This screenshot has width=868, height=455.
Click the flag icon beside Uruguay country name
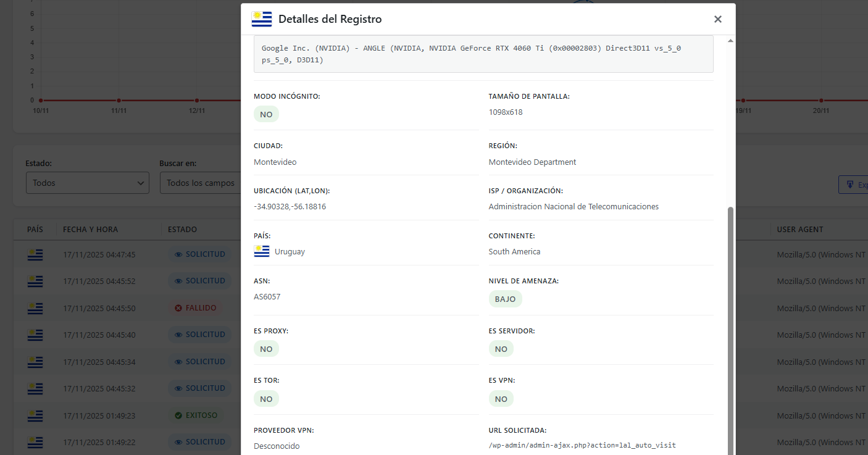coord(262,251)
